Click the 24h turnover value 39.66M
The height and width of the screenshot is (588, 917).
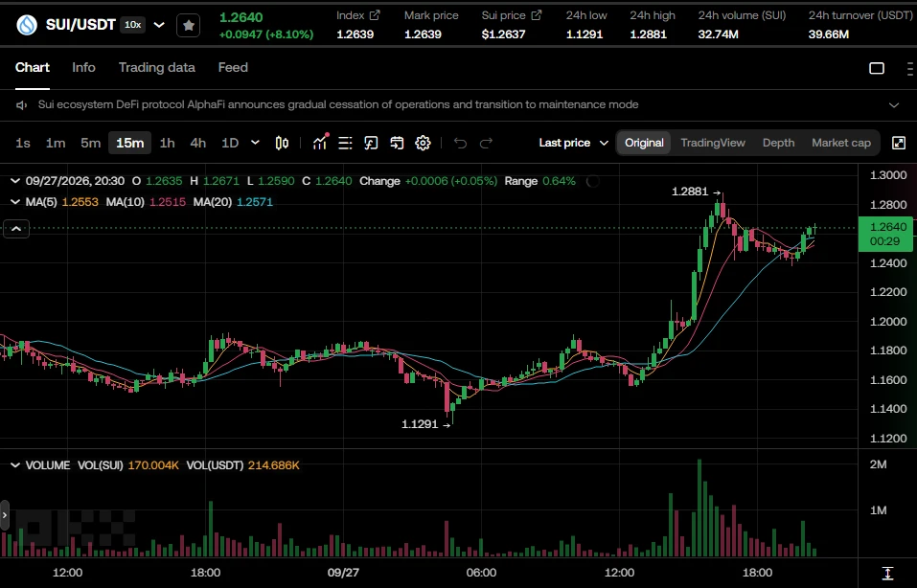click(829, 34)
